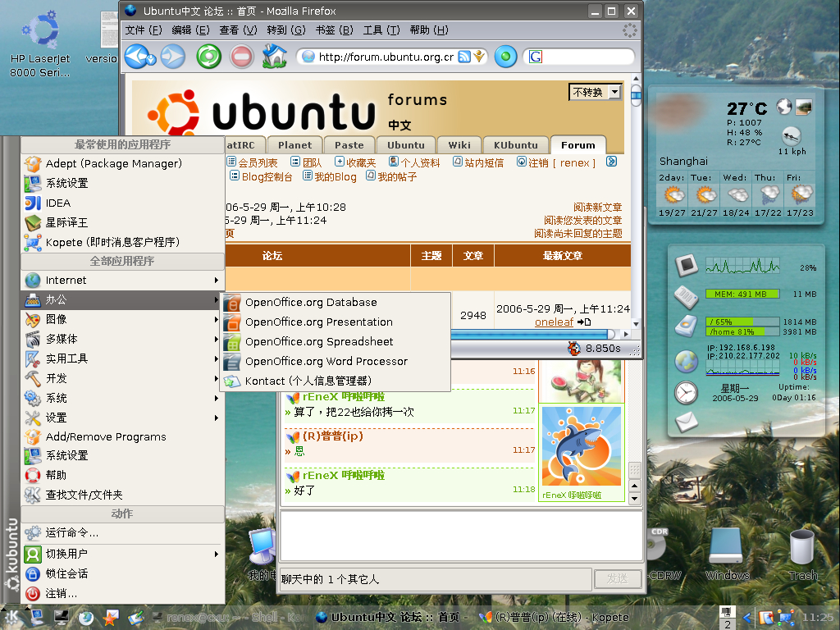Screen dimensions: 840x630
Task: Open Kopete (即时消息客户程序) from the menu
Action: [x=122, y=242]
